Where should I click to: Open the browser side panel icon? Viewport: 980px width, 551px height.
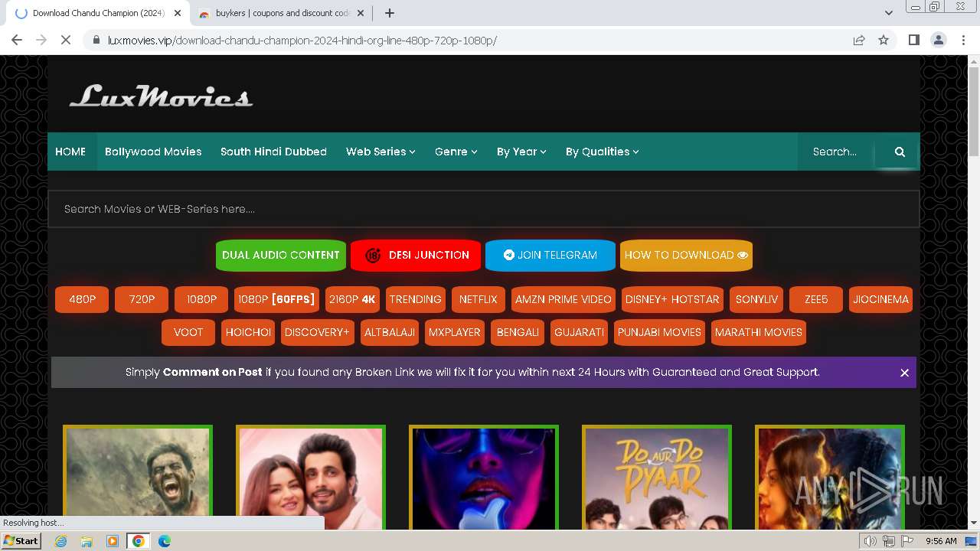coord(914,40)
